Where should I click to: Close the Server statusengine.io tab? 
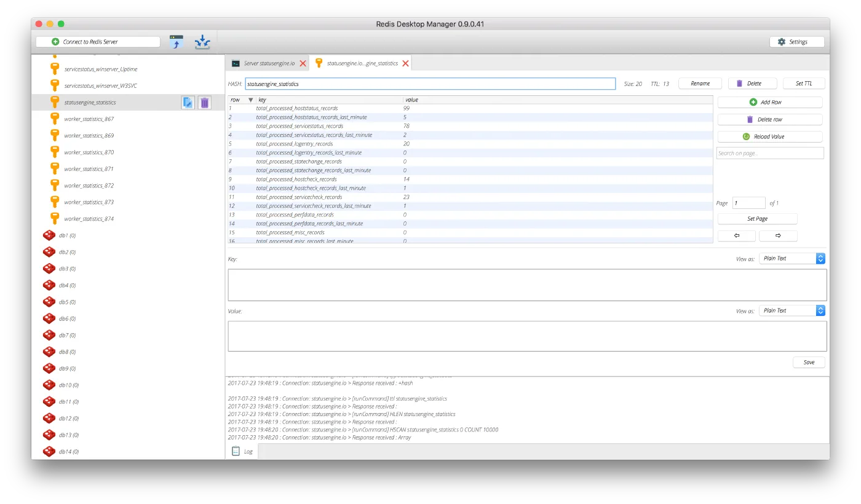click(x=303, y=63)
